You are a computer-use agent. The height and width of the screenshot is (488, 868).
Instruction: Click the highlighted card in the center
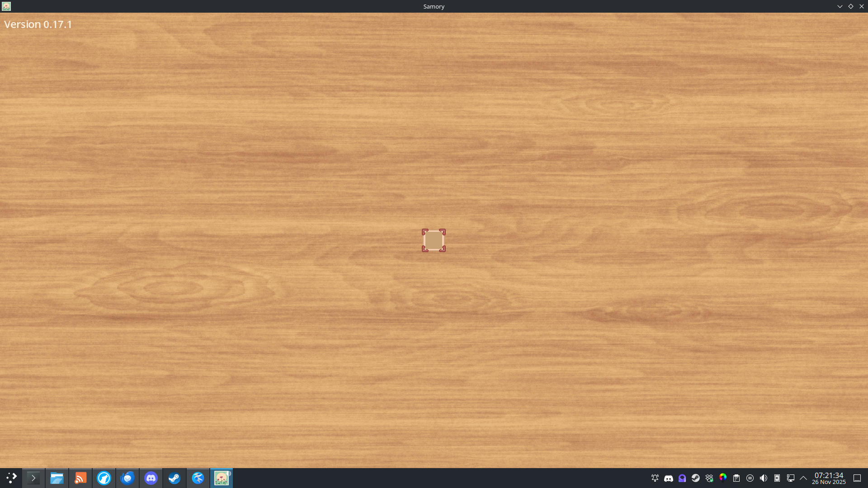point(434,240)
